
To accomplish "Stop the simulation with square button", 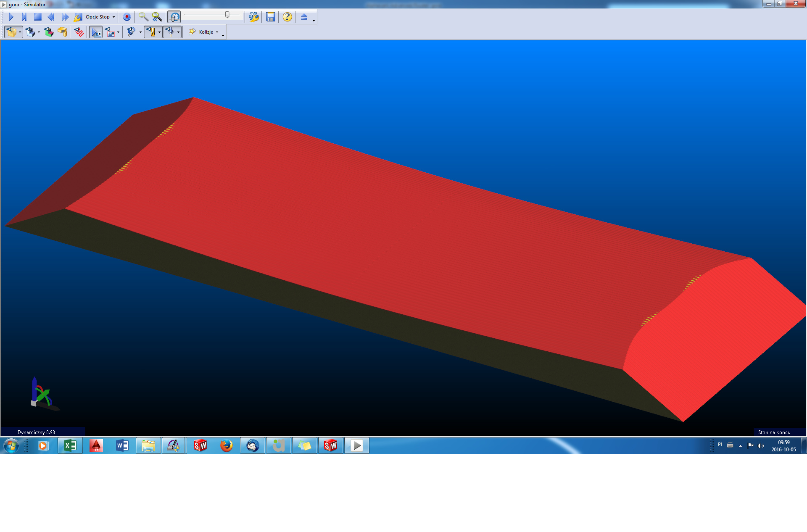I will pos(37,17).
